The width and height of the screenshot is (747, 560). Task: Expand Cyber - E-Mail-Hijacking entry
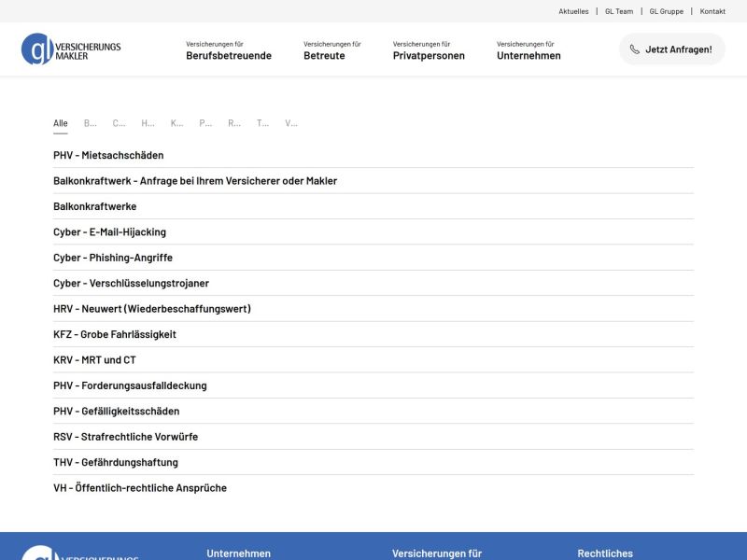click(373, 231)
